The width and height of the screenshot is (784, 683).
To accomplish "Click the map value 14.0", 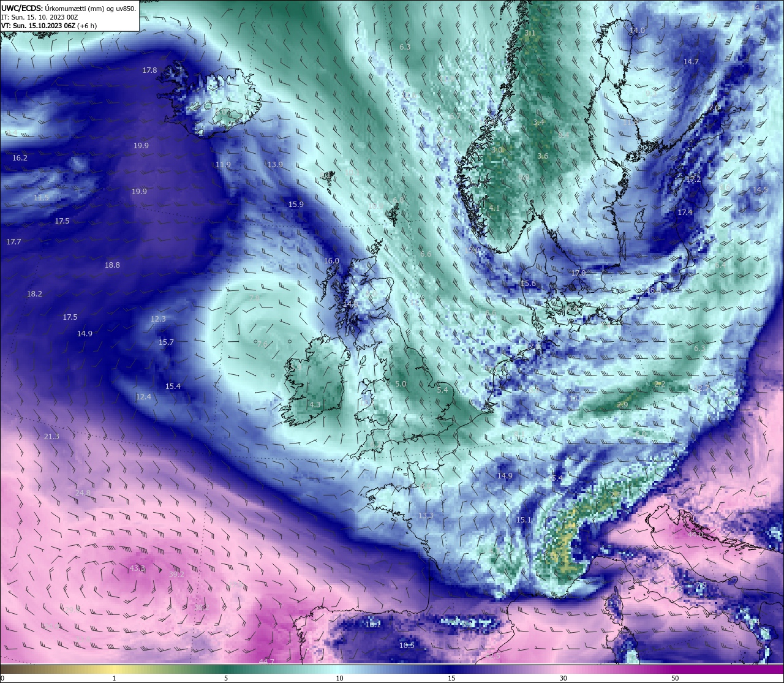I will (638, 31).
